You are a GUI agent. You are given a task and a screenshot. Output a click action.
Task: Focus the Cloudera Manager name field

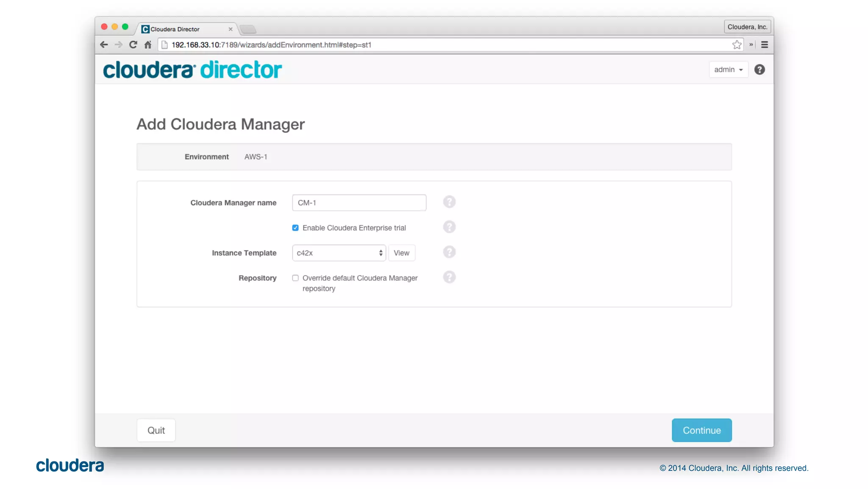[x=359, y=203]
